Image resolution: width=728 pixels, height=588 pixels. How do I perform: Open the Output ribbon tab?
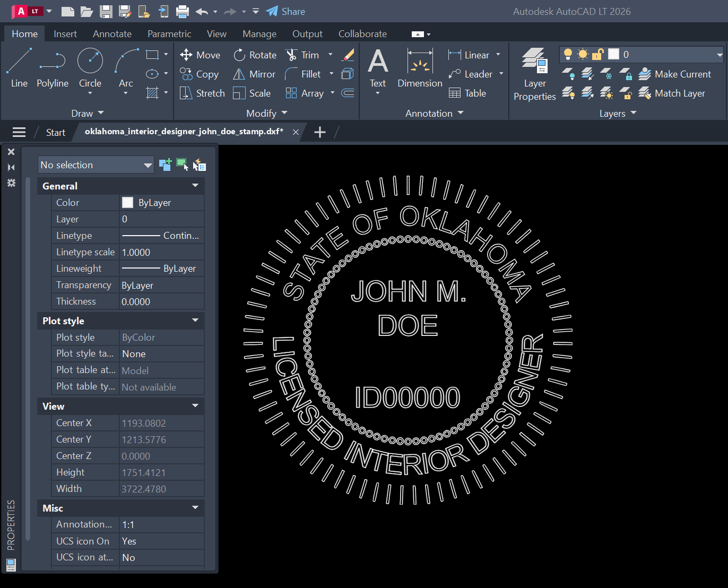point(307,33)
